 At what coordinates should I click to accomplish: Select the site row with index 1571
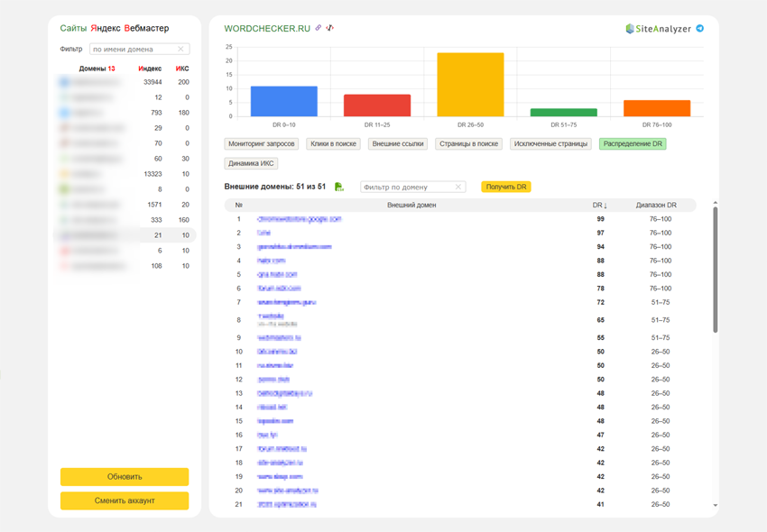tap(125, 205)
